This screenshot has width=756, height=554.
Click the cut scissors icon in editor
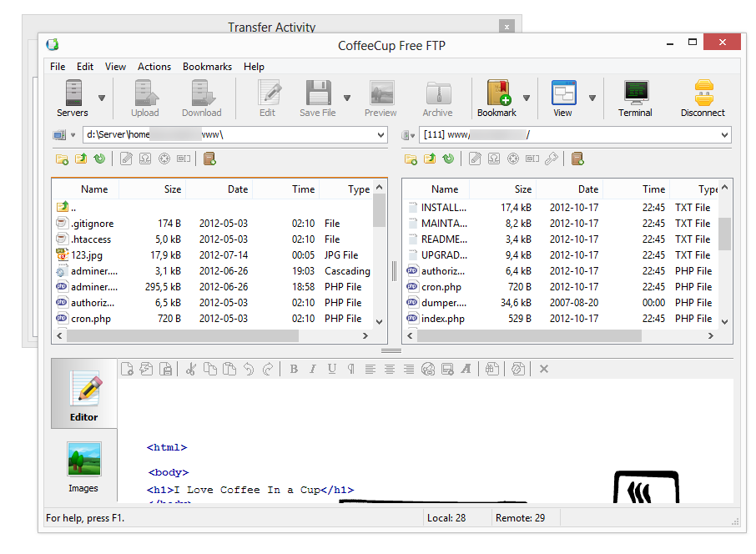[x=191, y=369]
